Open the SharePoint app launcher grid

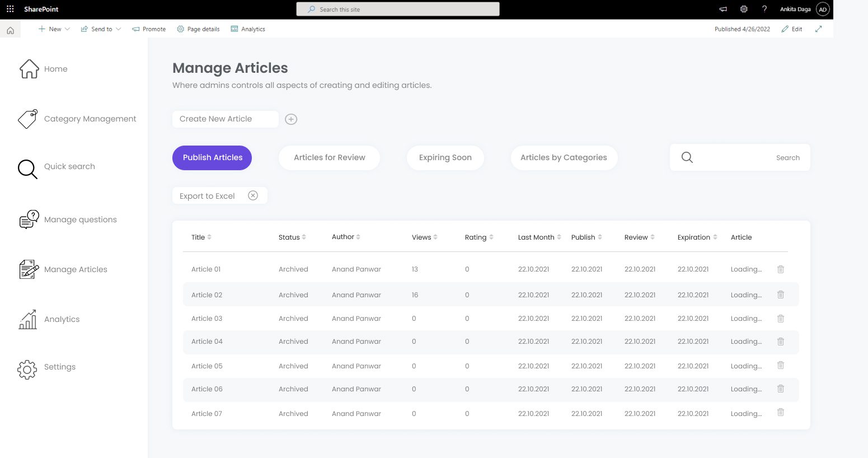(x=10, y=9)
